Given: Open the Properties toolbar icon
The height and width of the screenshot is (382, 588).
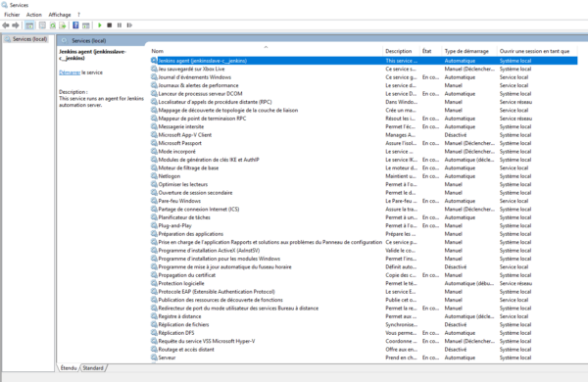Looking at the screenshot, I should (42, 25).
